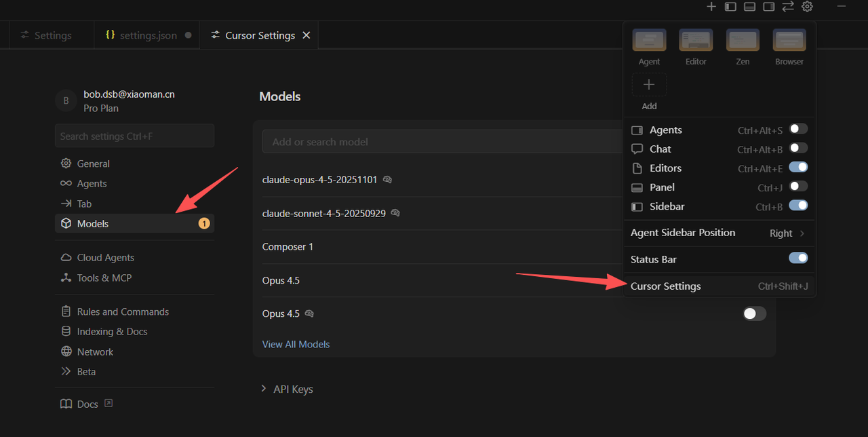Open General settings via its gear icon

pyautogui.click(x=66, y=164)
